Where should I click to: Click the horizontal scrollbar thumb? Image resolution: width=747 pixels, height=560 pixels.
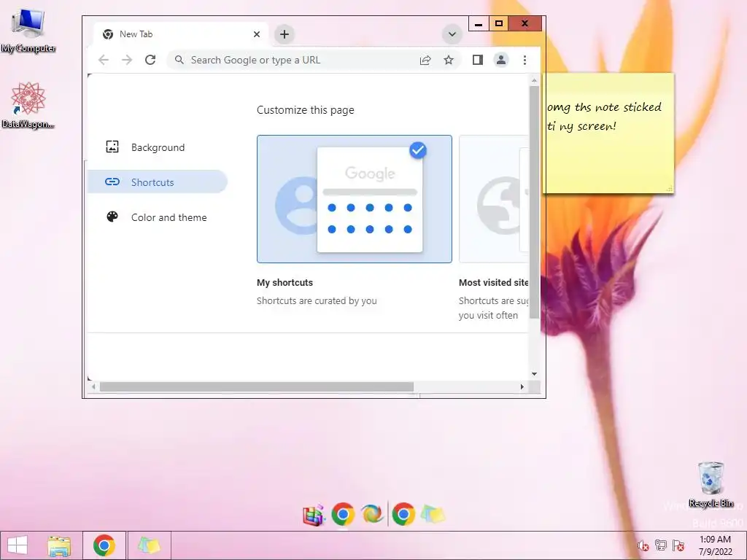pyautogui.click(x=256, y=386)
